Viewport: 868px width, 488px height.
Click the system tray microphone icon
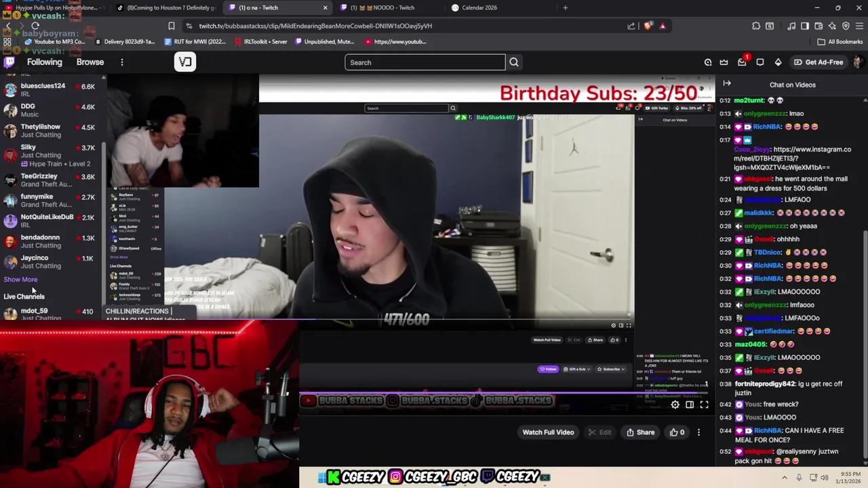point(800,477)
